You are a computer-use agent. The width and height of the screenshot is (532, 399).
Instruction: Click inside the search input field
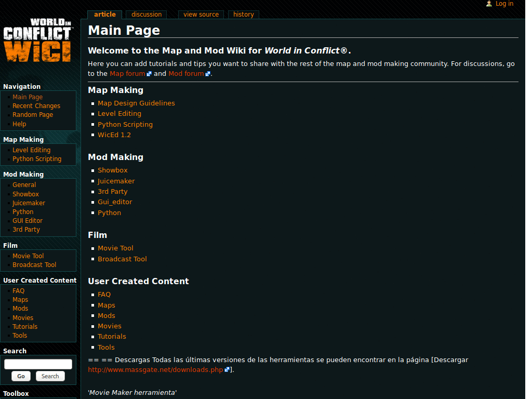37,363
